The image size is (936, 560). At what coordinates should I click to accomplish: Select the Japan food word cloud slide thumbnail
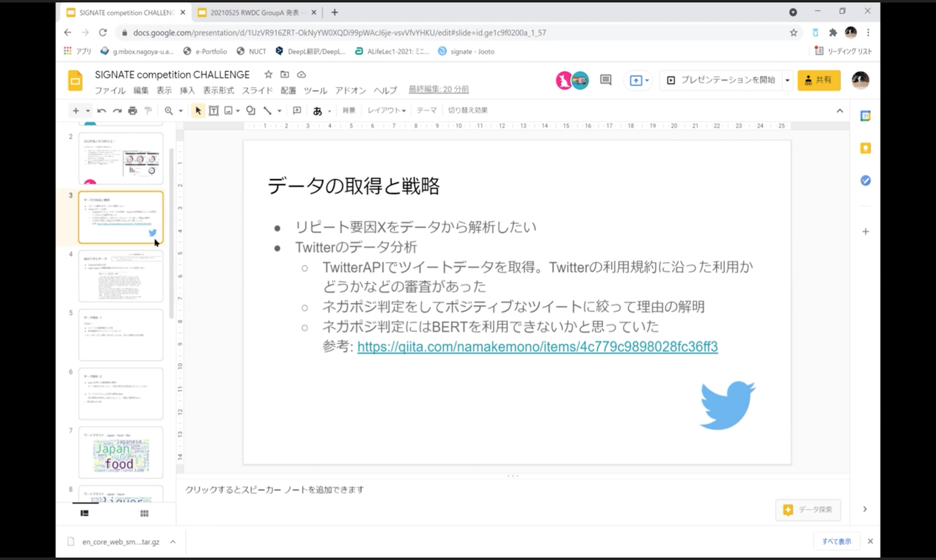[x=121, y=452]
